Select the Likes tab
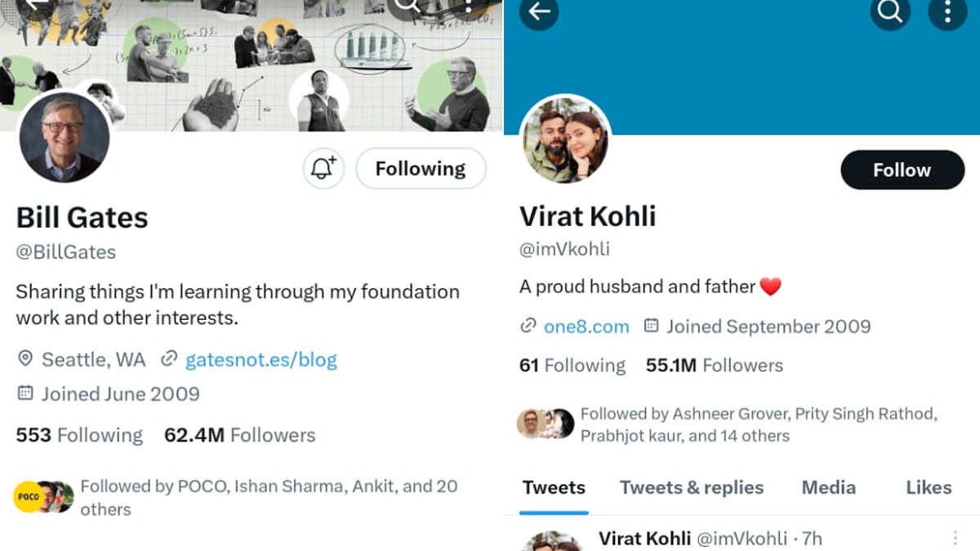 tap(929, 488)
